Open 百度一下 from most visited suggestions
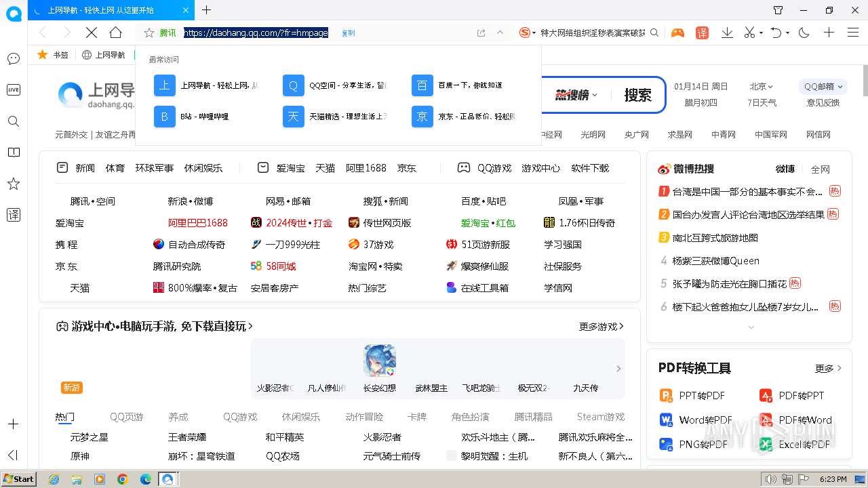Screen dimensions: 868x488 (x=464, y=85)
